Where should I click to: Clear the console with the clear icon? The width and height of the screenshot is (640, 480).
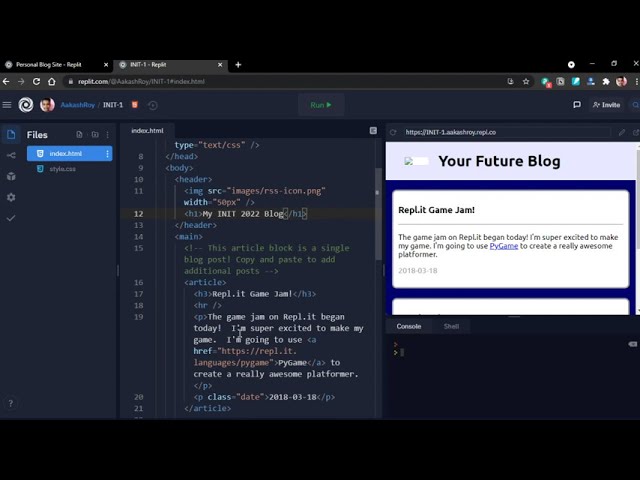(632, 344)
